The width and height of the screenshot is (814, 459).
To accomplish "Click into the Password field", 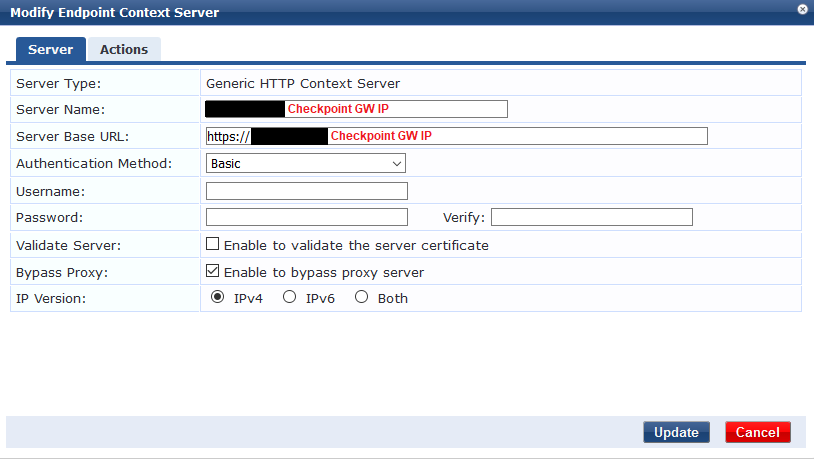I will (307, 217).
